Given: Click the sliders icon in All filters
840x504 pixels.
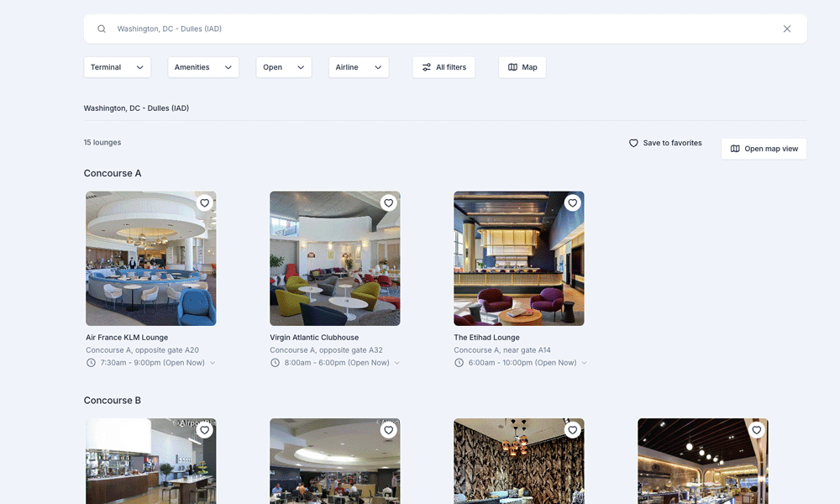Looking at the screenshot, I should pyautogui.click(x=427, y=67).
